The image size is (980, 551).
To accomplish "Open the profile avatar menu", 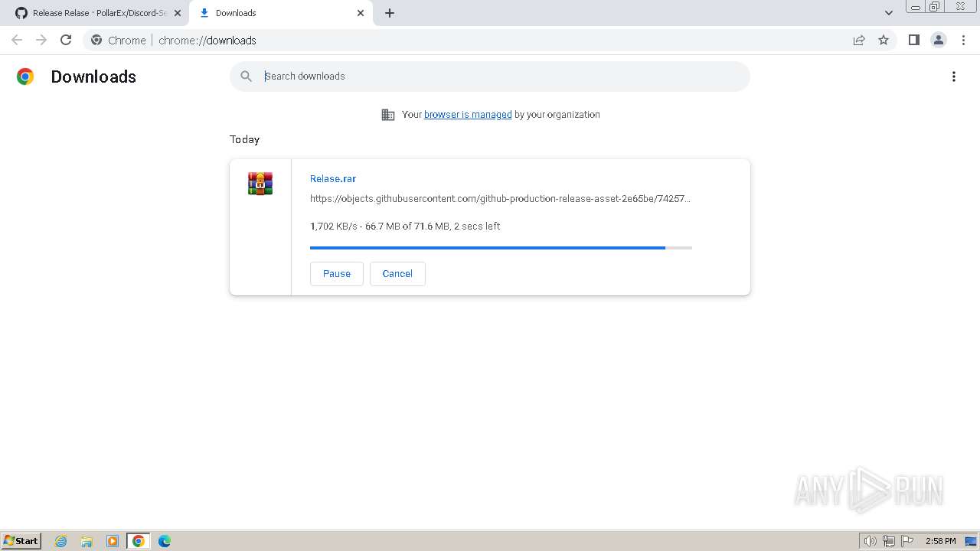I will 939,40.
